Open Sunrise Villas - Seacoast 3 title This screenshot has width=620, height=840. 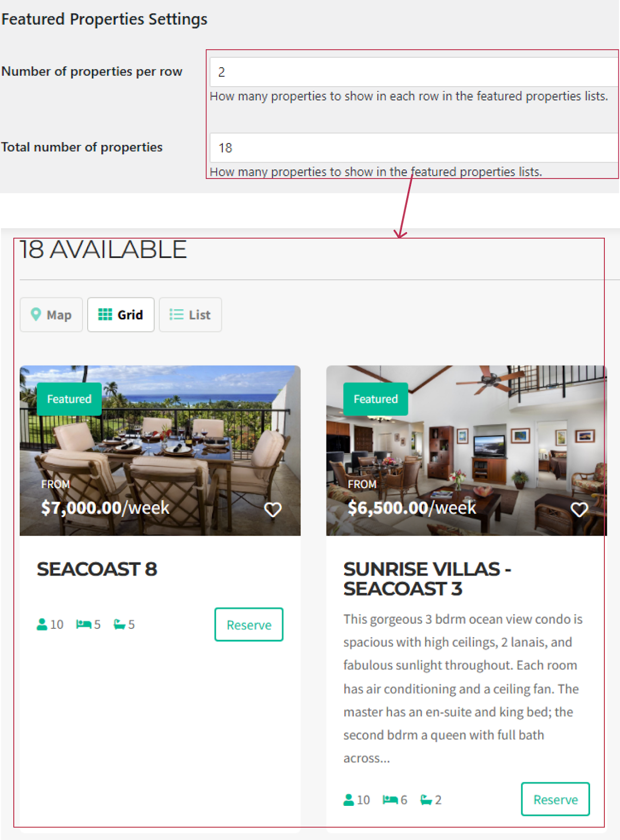[x=427, y=579]
